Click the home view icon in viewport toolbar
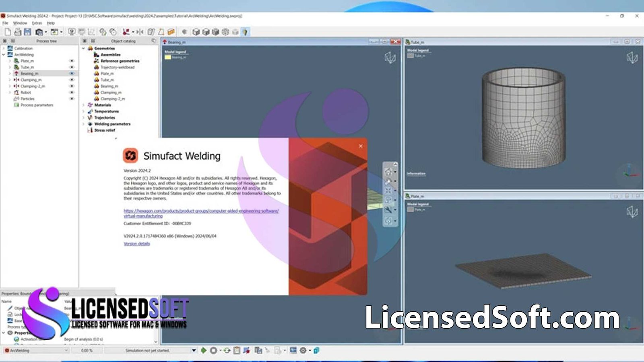Screen dimensions: 644x362 tap(388, 172)
